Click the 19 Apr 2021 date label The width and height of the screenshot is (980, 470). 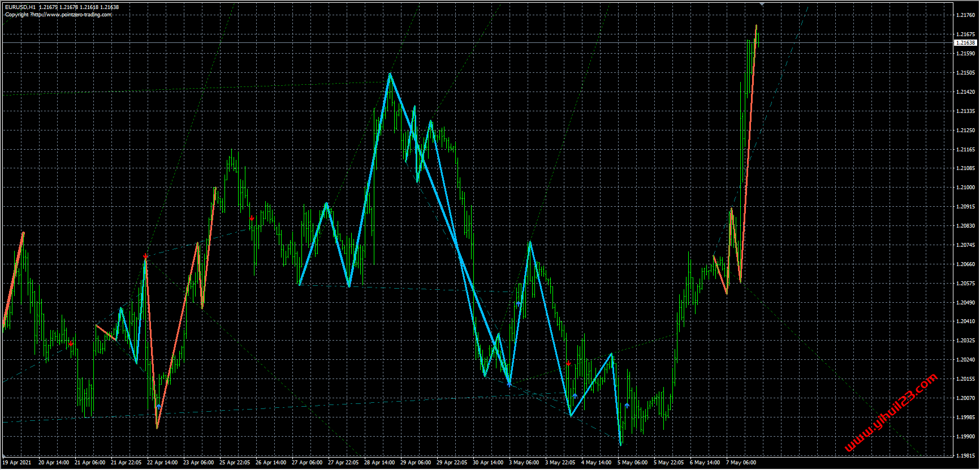point(17,463)
